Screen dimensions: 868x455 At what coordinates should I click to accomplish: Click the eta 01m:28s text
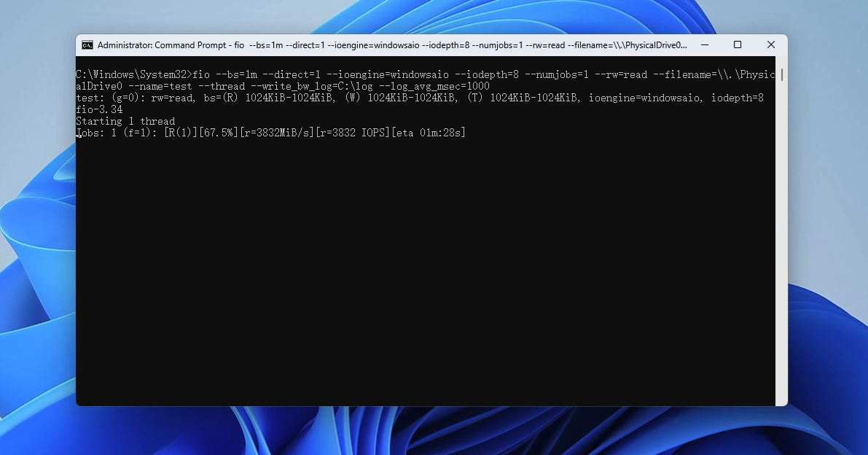click(429, 133)
